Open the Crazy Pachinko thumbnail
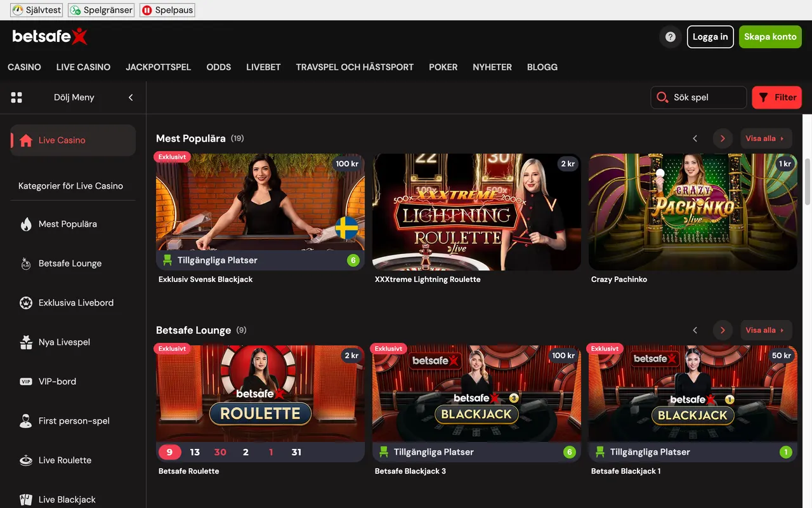The image size is (812, 508). [x=693, y=212]
